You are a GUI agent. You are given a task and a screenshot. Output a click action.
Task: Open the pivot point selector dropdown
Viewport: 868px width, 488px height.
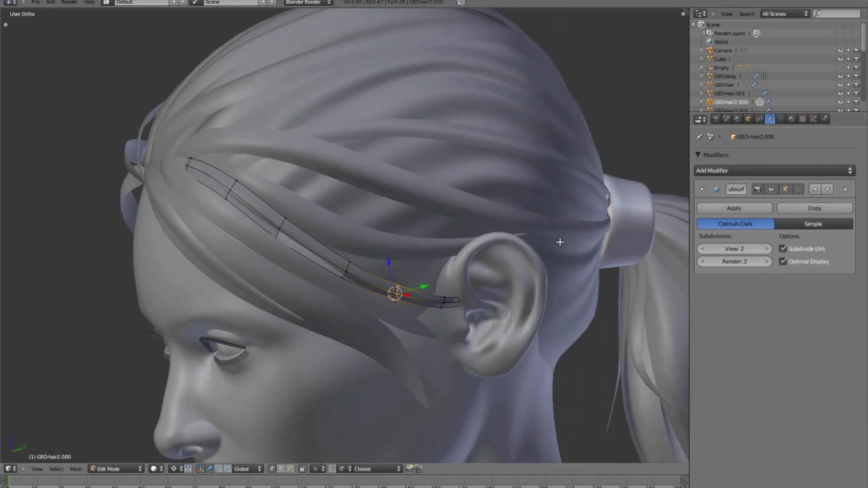[x=176, y=468]
